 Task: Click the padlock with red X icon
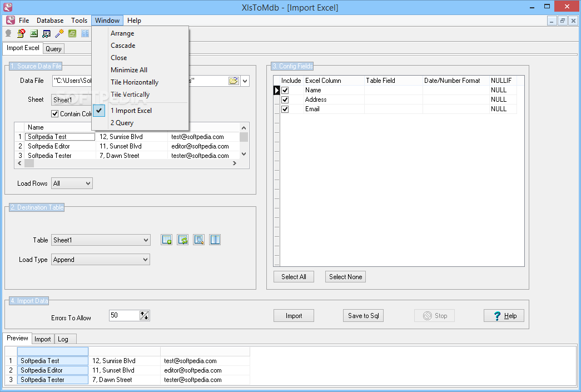point(21,34)
